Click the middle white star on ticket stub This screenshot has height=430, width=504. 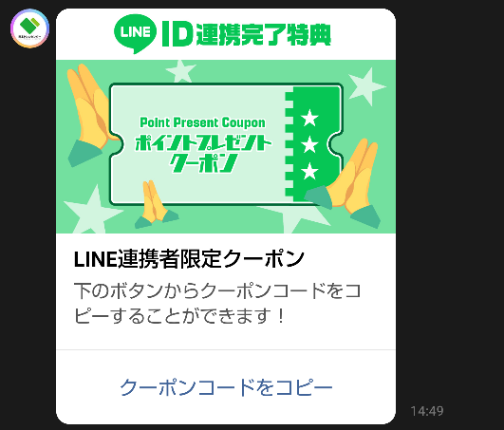pyautogui.click(x=309, y=144)
